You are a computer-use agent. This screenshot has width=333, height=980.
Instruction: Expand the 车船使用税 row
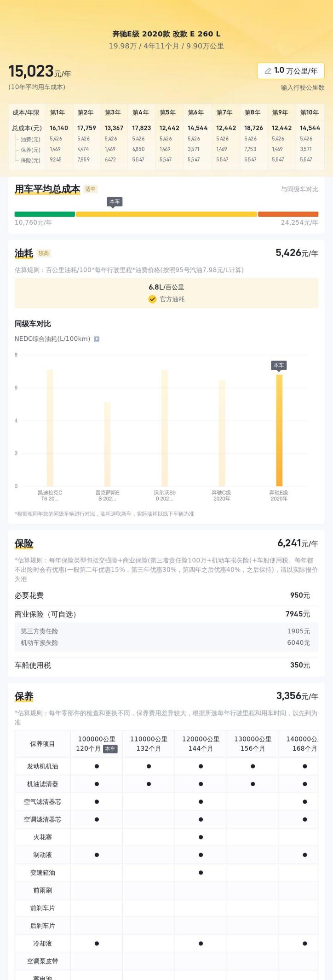click(166, 665)
